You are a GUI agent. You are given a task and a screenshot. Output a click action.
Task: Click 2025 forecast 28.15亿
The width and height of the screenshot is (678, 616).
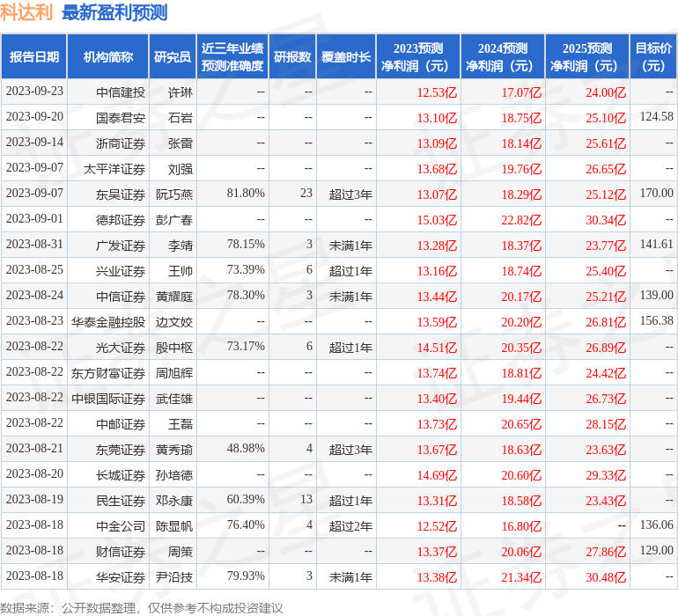tap(606, 424)
